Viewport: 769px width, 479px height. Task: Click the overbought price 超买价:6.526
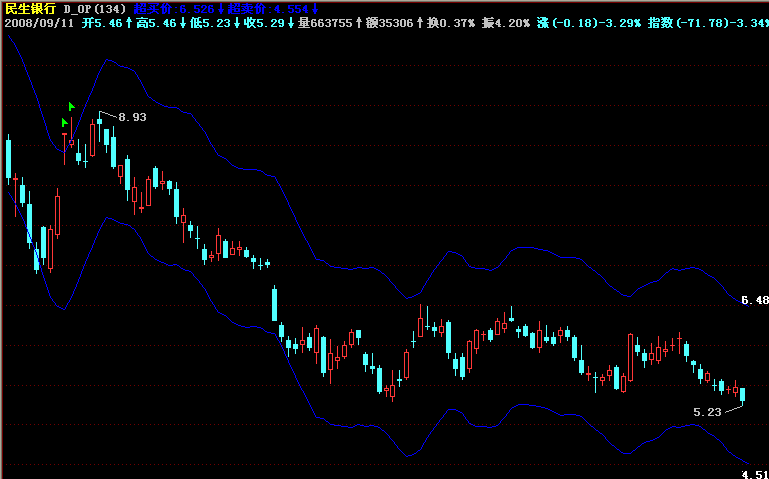[x=175, y=9]
